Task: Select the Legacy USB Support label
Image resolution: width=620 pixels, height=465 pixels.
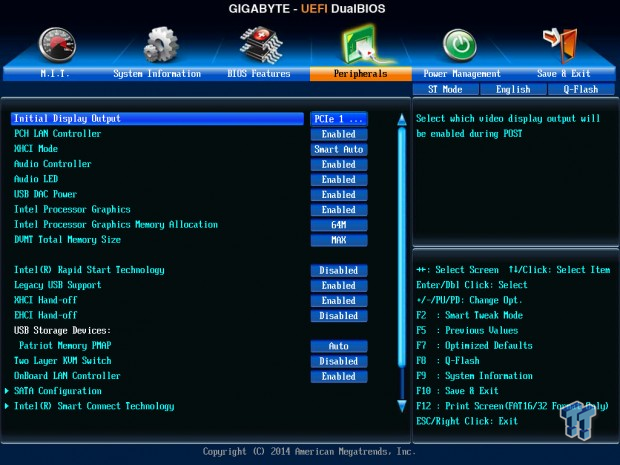Action: tap(58, 285)
